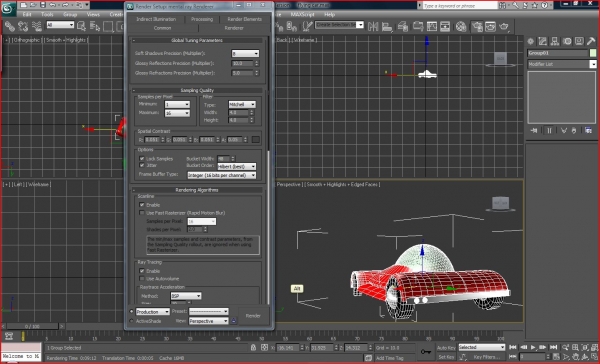Open Bucket Order Hilbert dropdown

[x=237, y=166]
